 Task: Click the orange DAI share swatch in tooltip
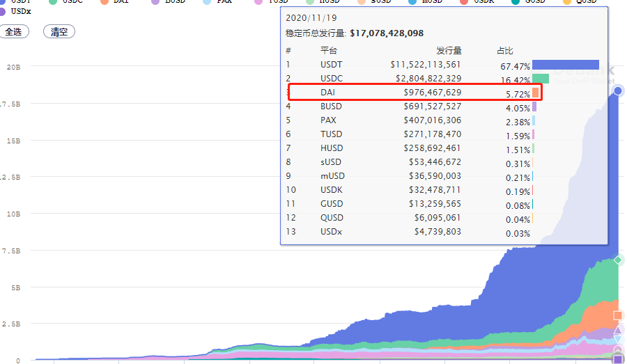536,93
